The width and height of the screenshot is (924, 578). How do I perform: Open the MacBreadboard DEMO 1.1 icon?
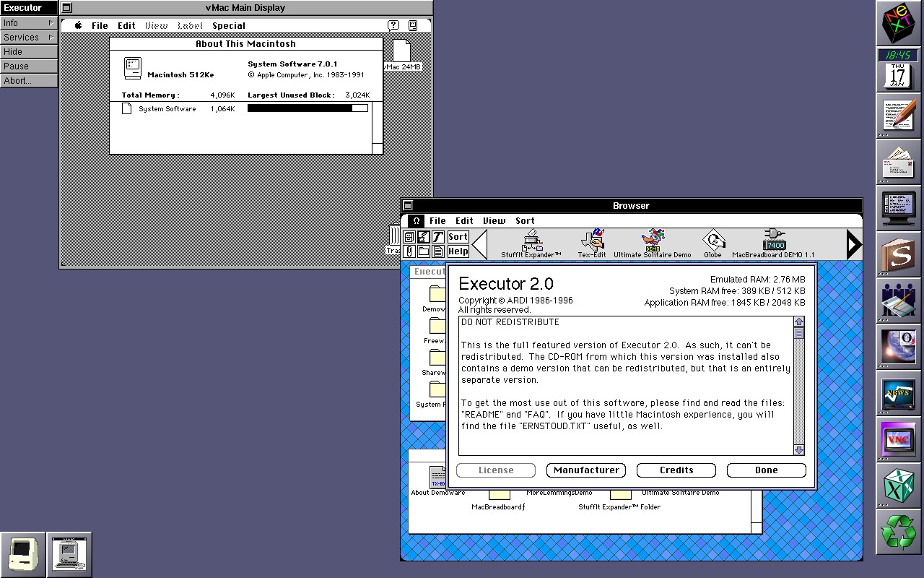click(x=773, y=241)
